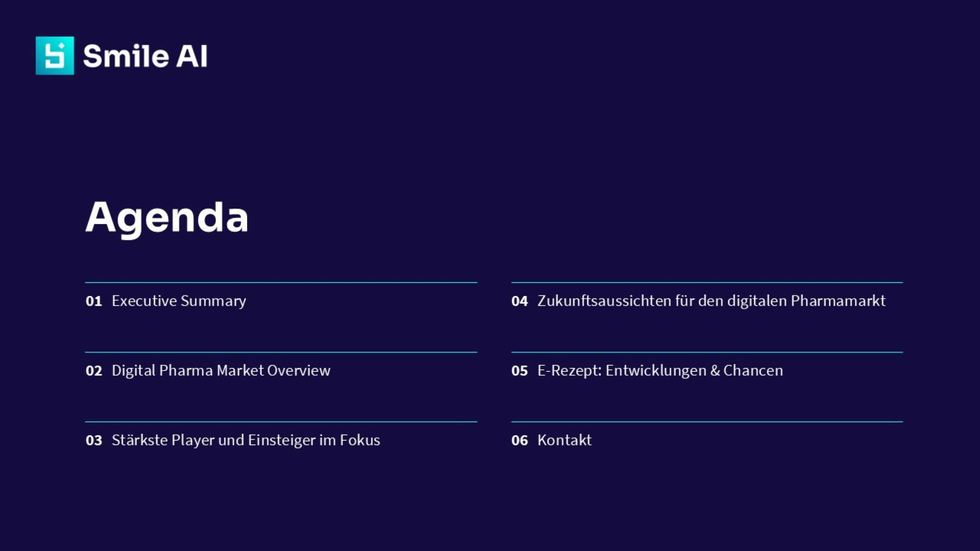Image resolution: width=980 pixels, height=551 pixels.
Task: Open the Executive Summary agenda item
Action: [179, 301]
